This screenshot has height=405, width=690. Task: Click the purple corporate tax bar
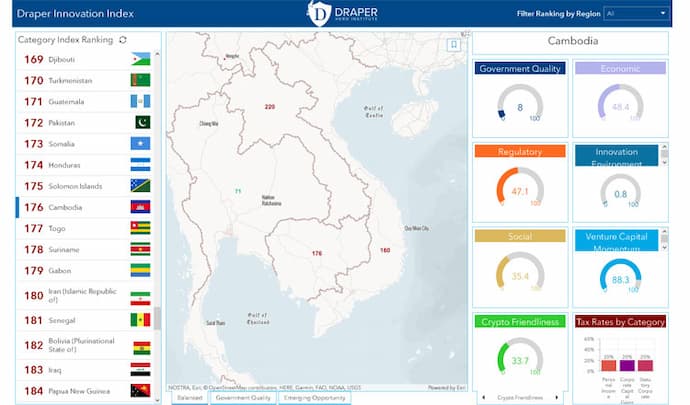click(627, 365)
